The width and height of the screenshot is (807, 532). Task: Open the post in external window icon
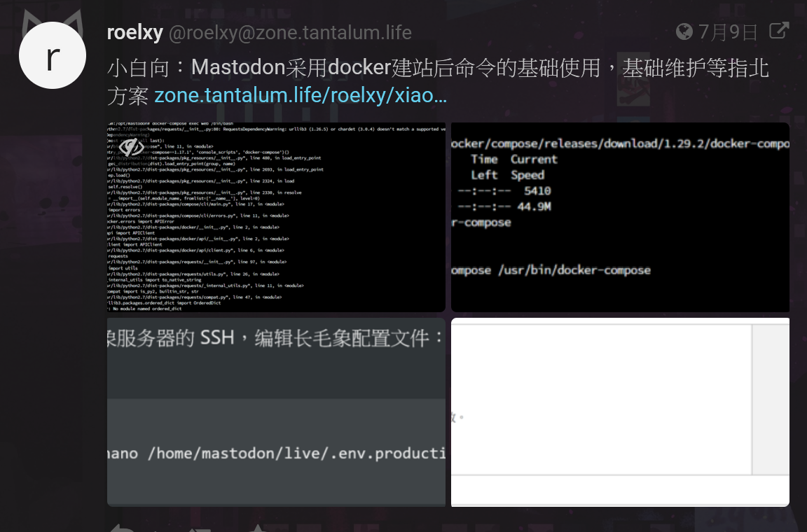779,31
